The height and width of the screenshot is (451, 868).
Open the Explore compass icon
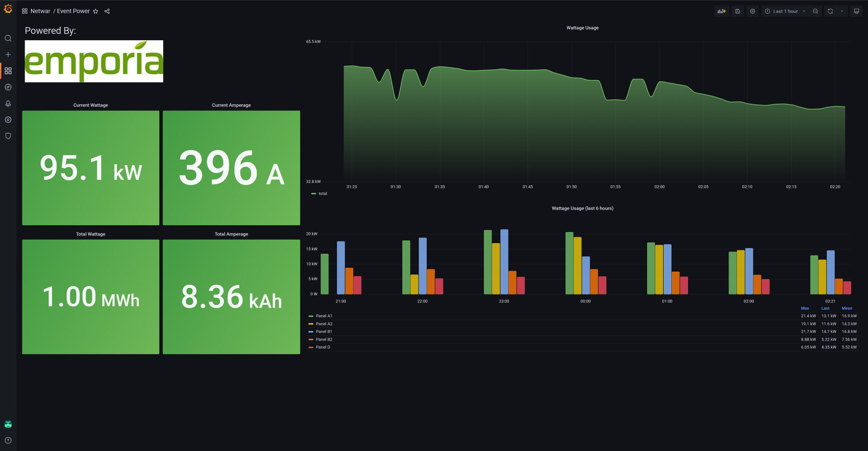click(x=8, y=87)
